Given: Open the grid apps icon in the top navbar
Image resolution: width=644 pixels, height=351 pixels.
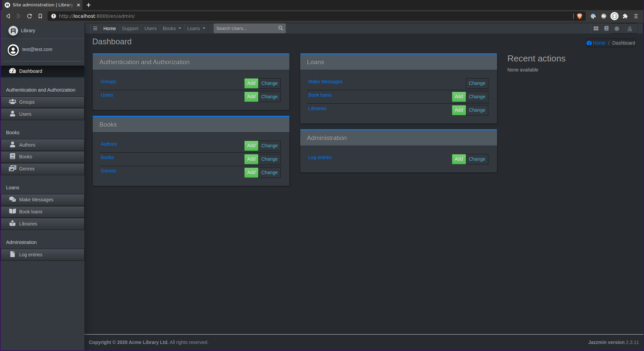Looking at the screenshot, I should coord(596,29).
